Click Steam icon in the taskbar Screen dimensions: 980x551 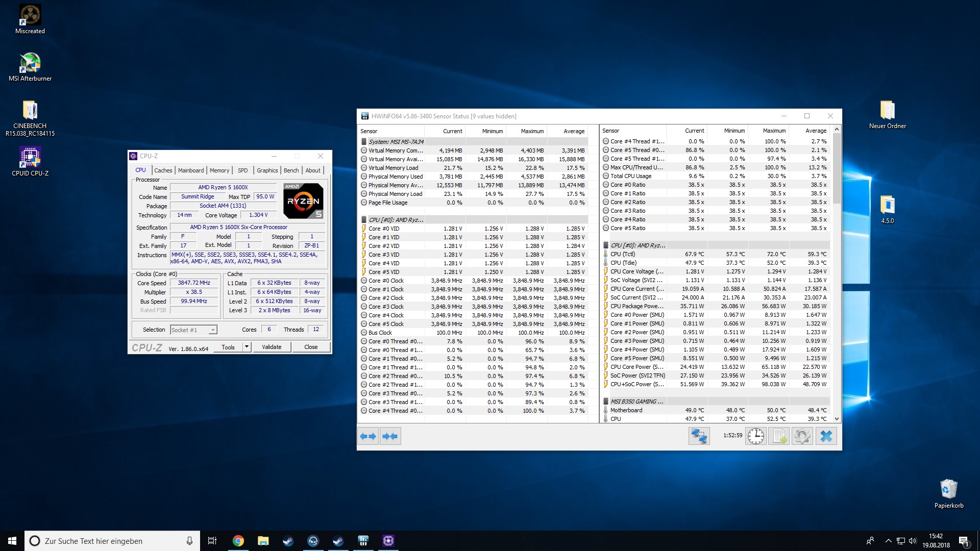point(288,541)
